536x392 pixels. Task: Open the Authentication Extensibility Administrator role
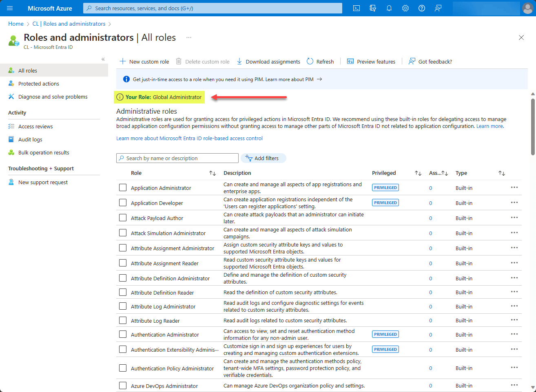[175, 350]
